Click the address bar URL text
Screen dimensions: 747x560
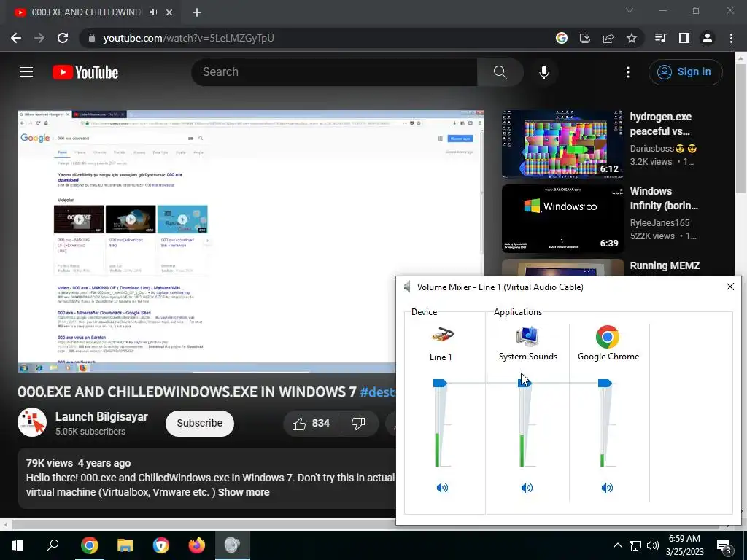pyautogui.click(x=189, y=38)
